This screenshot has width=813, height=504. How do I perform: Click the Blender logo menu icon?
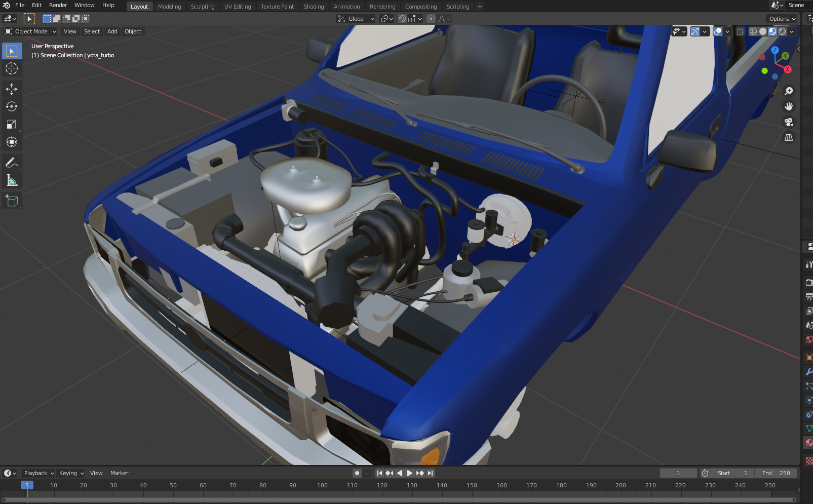[7, 5]
